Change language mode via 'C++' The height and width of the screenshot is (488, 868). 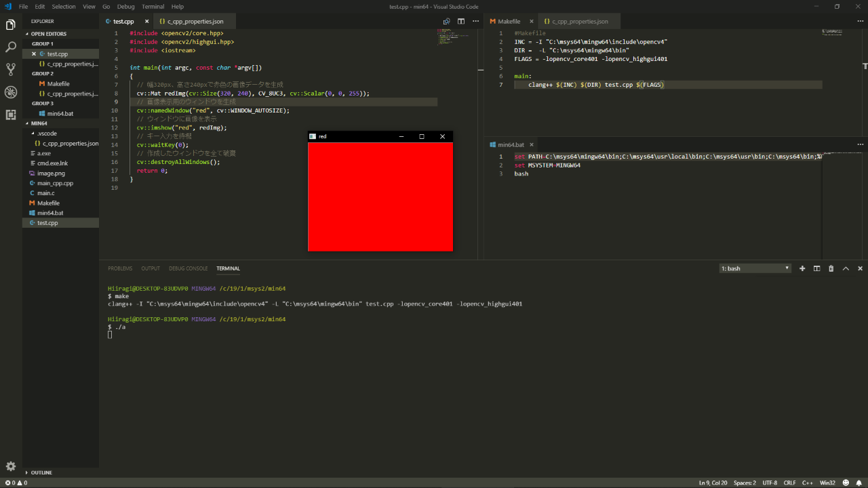click(x=808, y=483)
